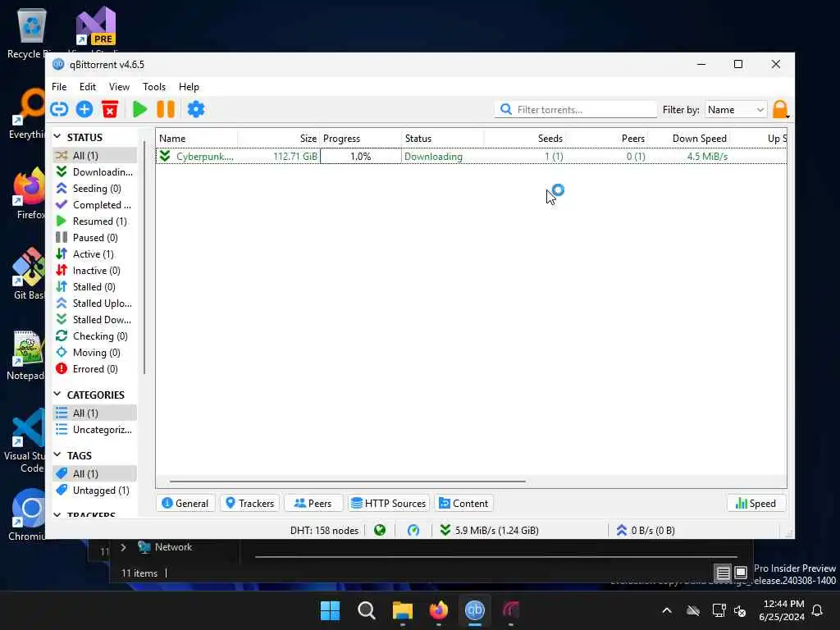Sort by Down Speed column header
This screenshot has width=840, height=630.
[x=690, y=138]
